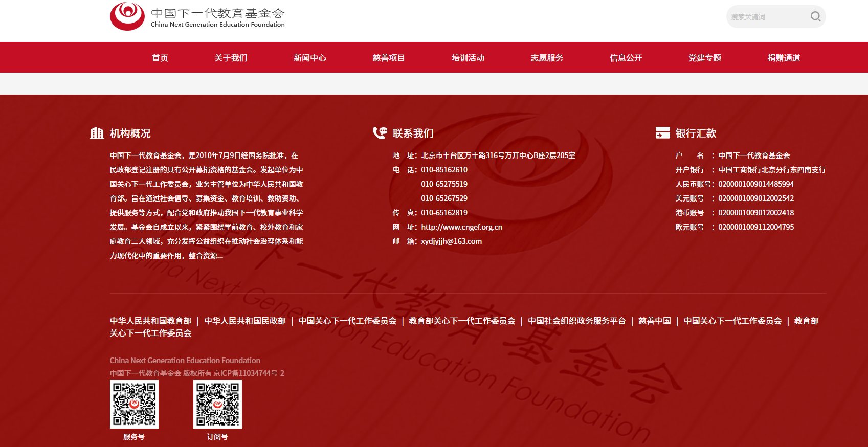
Task: Open the 捐赠通道 page
Action: pyautogui.click(x=784, y=58)
